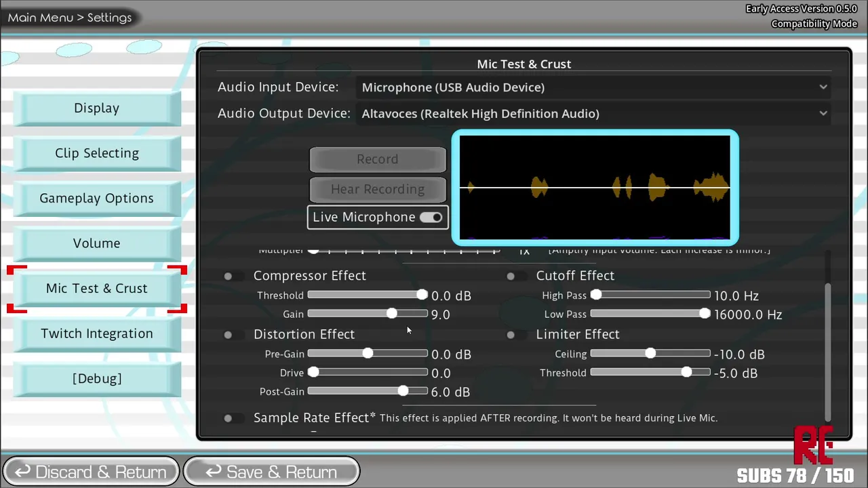868x488 pixels.
Task: Select the Mic Test & Crust tab
Action: [97, 289]
